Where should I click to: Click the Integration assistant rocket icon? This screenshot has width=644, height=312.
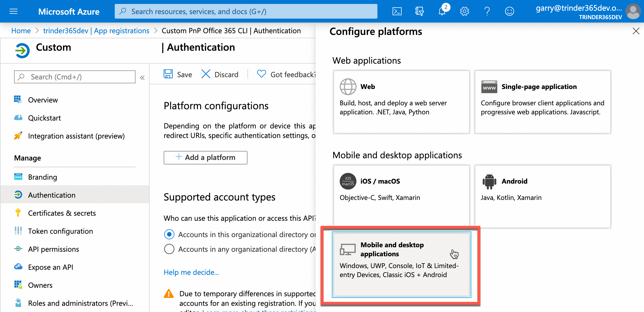pyautogui.click(x=18, y=135)
